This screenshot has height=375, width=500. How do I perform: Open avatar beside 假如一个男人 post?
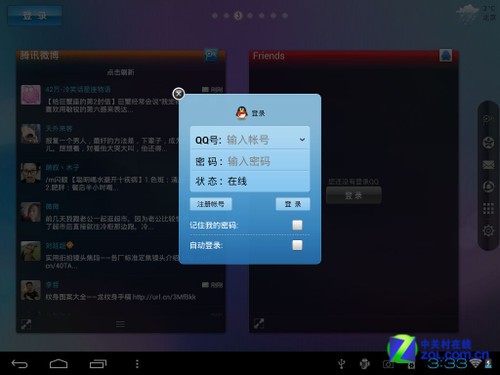point(31,134)
